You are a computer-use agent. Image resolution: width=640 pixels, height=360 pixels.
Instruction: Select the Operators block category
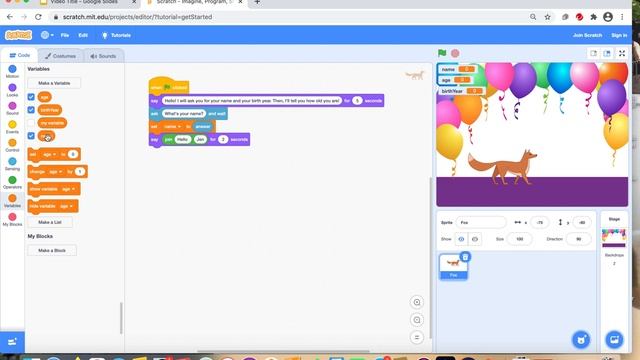12,182
